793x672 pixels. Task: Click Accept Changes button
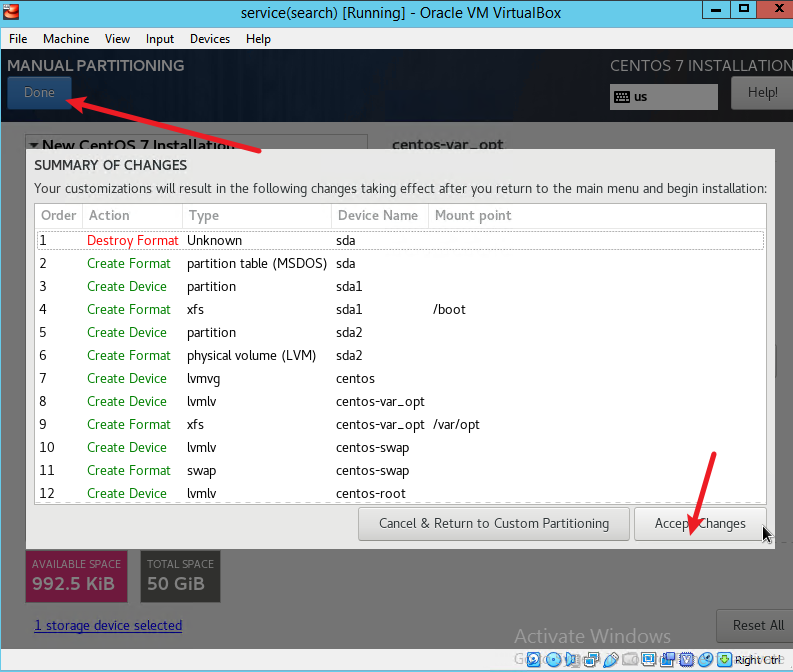pos(700,524)
